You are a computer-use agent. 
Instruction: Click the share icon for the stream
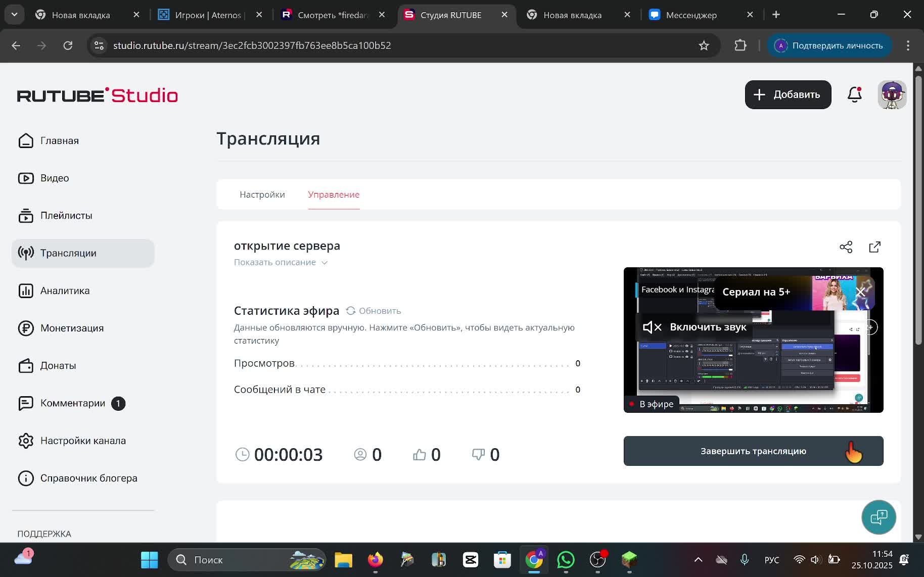(x=846, y=247)
